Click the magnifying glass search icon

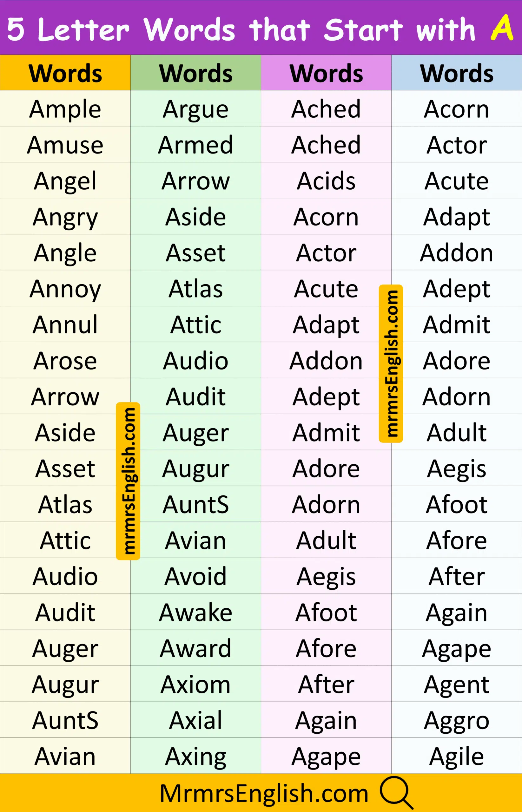pos(396,792)
